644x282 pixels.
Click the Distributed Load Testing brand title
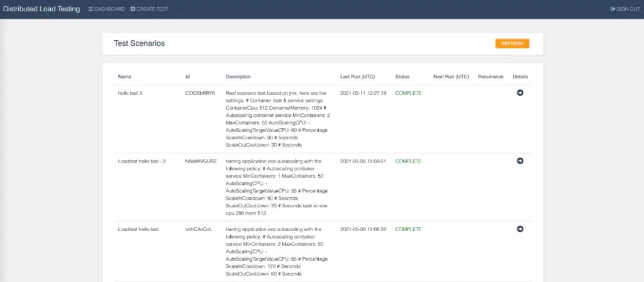(42, 9)
